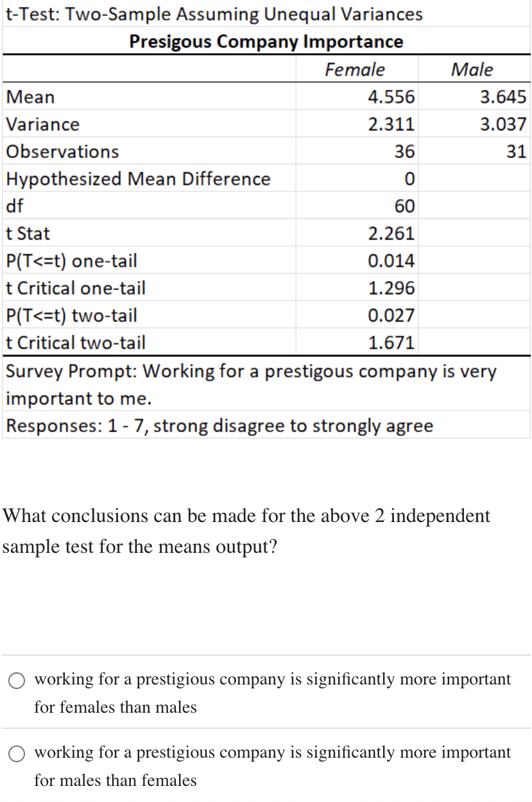532x802 pixels.
Task: Select the df value 60
Action: click(x=404, y=206)
